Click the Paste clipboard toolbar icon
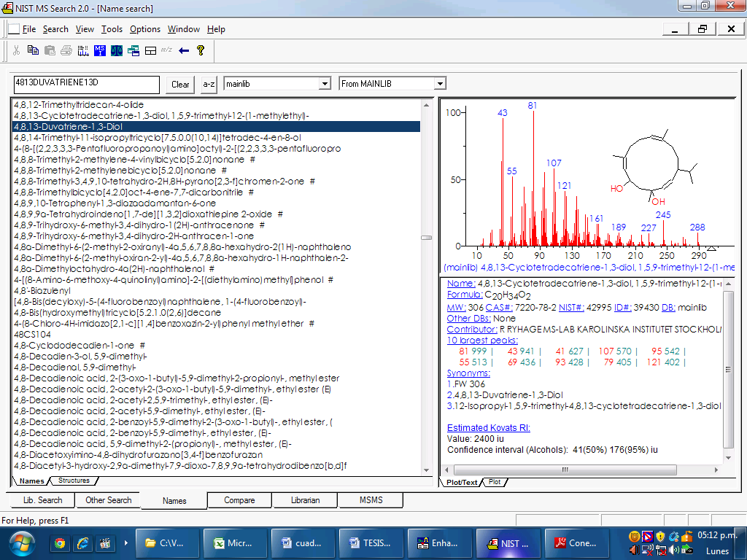The height and width of the screenshot is (560, 747). [50, 50]
